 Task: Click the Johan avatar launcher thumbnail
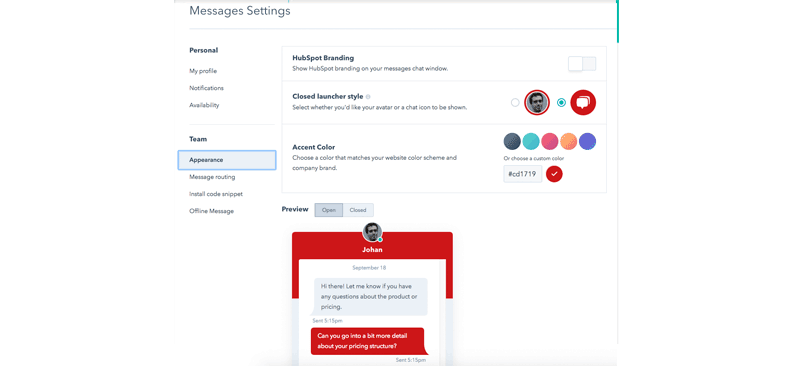[537, 103]
